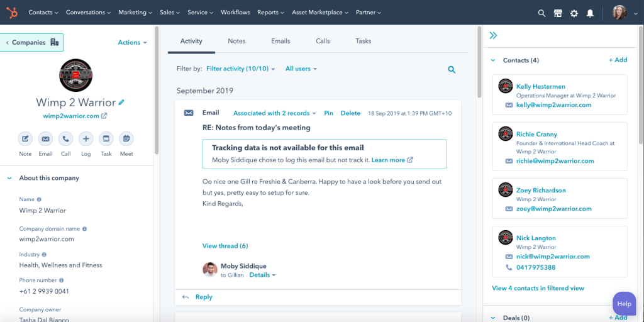
Task: Open the Sales navigation menu
Action: click(x=170, y=13)
